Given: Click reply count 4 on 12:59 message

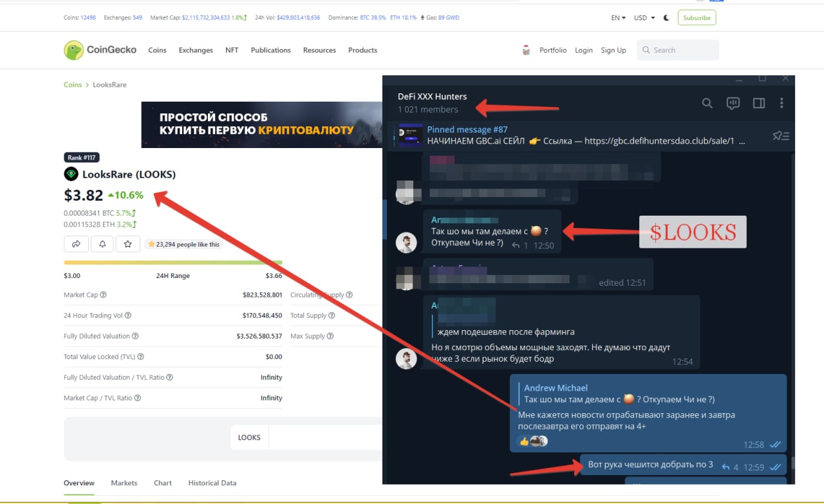Looking at the screenshot, I should click(x=731, y=467).
